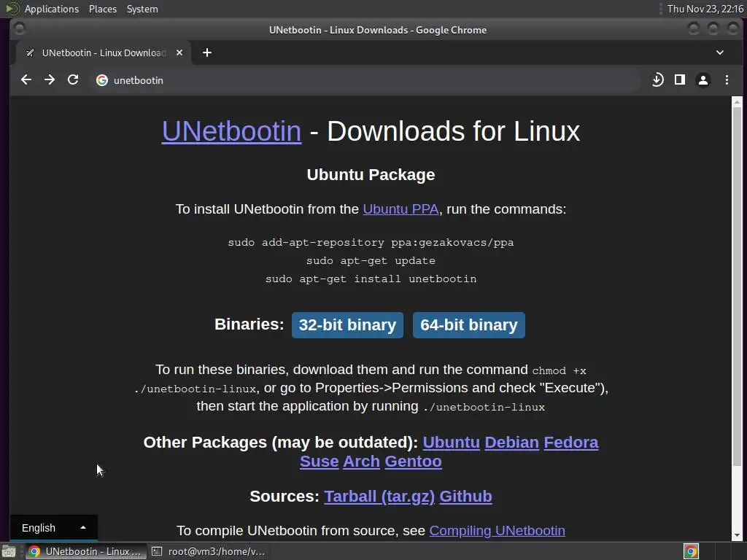This screenshot has width=747, height=560.
Task: Click the address bar containing unetbootin
Action: click(365, 80)
